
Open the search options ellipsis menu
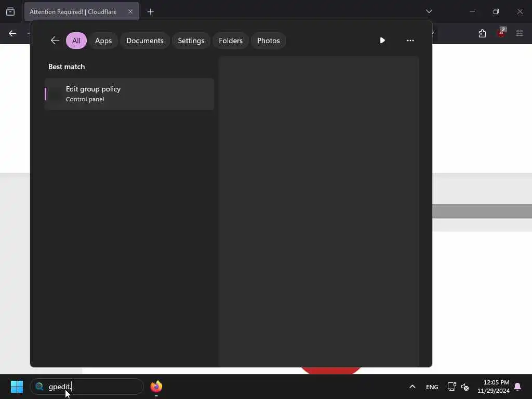pyautogui.click(x=410, y=41)
